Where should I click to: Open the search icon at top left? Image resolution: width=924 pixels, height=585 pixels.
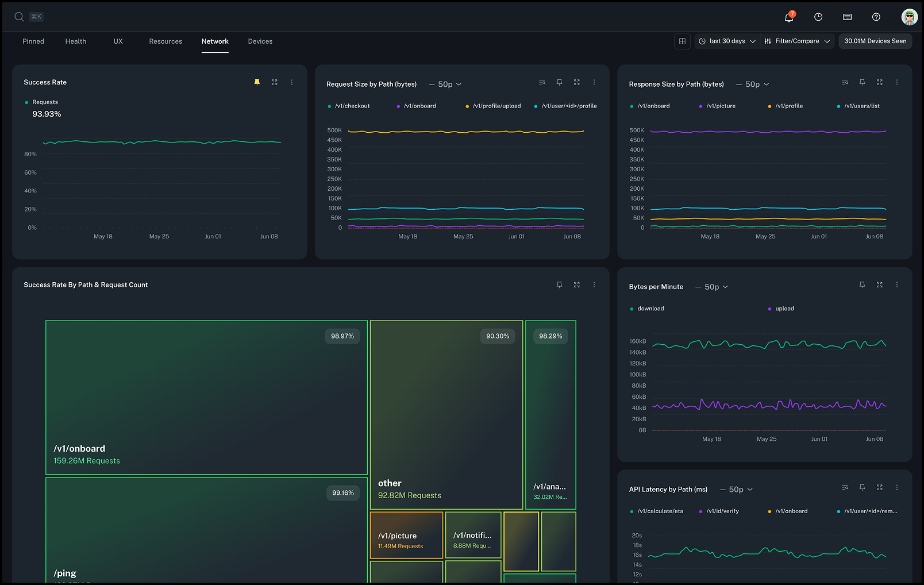coord(19,17)
